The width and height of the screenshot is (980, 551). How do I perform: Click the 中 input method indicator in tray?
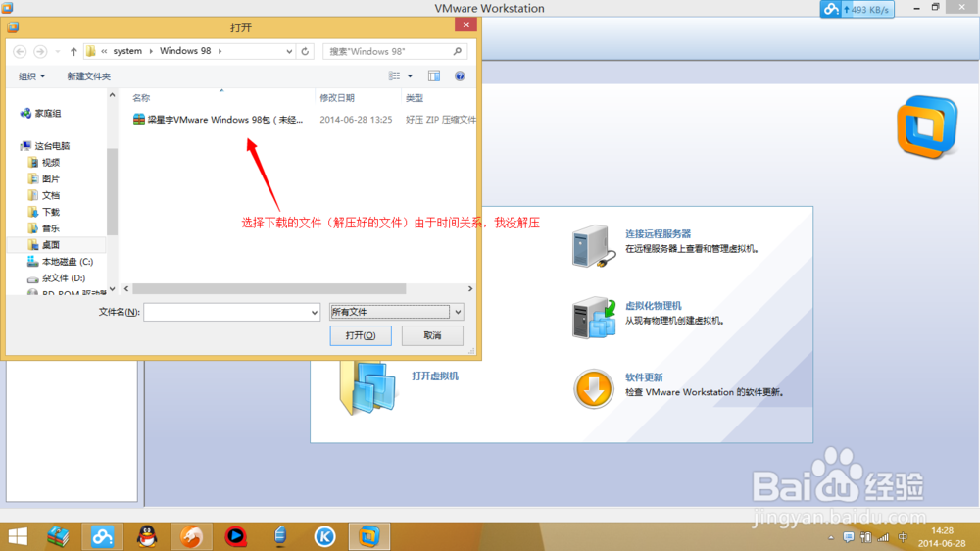903,537
